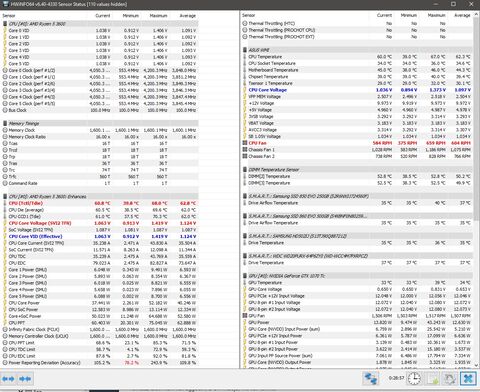480x392 pixels.
Task: Select the Infinity Fabric Clock (FCLK) row
Action: (x=100, y=329)
